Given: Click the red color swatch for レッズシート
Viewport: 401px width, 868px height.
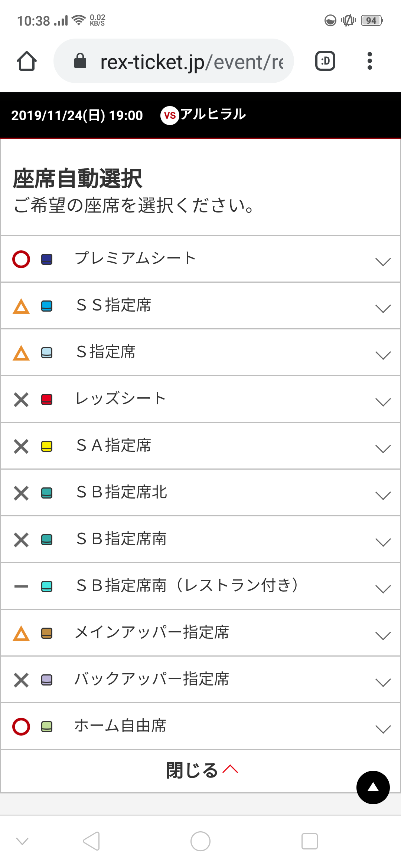Looking at the screenshot, I should (47, 400).
